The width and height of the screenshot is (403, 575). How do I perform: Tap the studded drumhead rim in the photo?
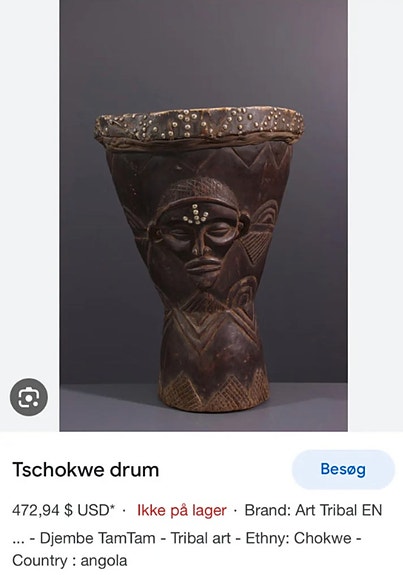tap(200, 127)
